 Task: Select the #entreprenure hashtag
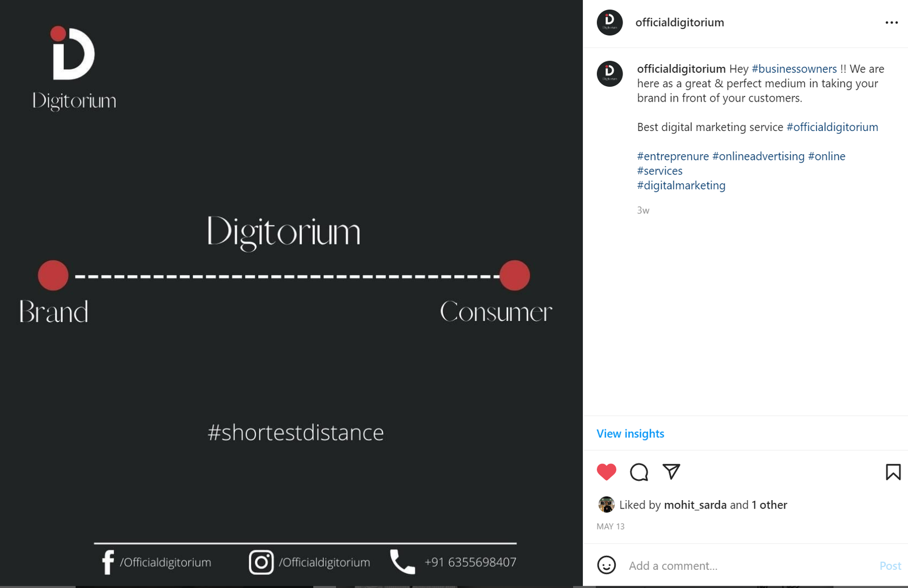[672, 156]
